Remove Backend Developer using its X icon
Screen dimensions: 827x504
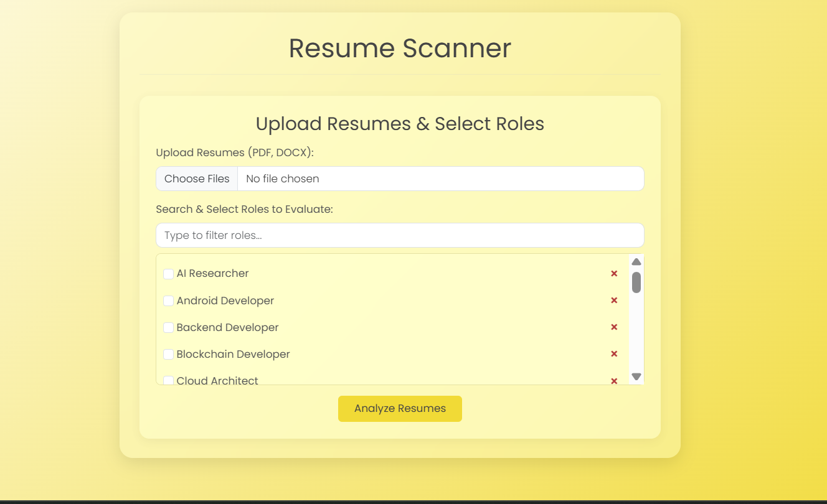614,327
